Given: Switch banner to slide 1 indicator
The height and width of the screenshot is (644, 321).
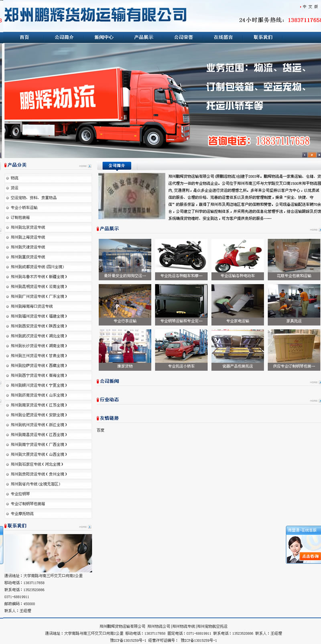Looking at the screenshot, I should pyautogui.click(x=305, y=155).
